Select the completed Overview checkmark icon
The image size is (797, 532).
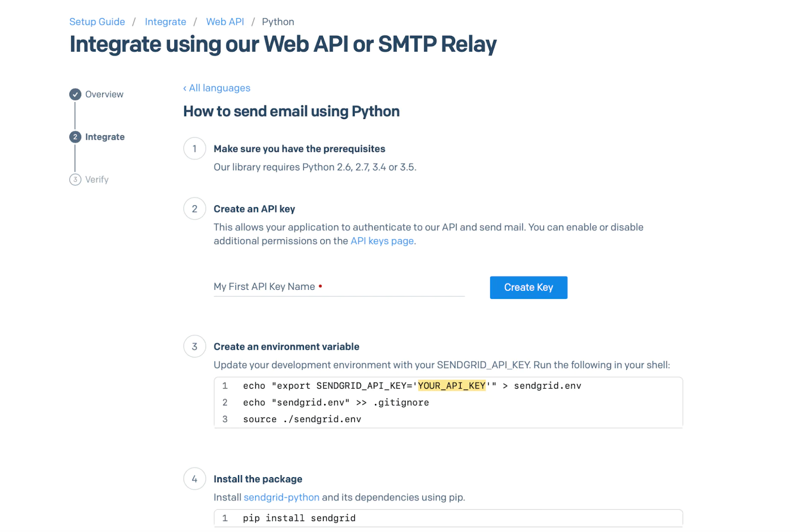click(75, 94)
